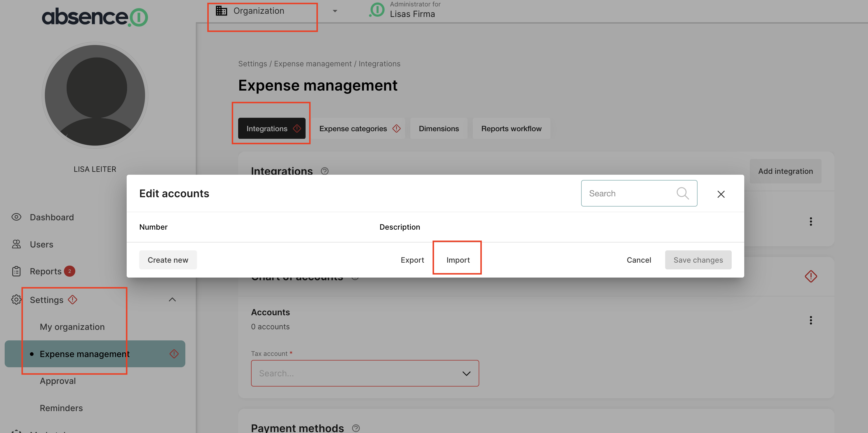Click warning icon on Chart of accounts card
The height and width of the screenshot is (433, 868).
pyautogui.click(x=811, y=276)
